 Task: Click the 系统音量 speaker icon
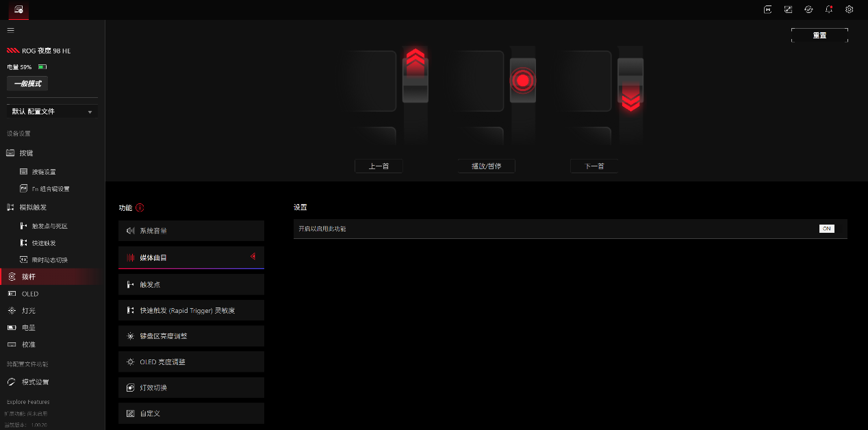tap(131, 231)
